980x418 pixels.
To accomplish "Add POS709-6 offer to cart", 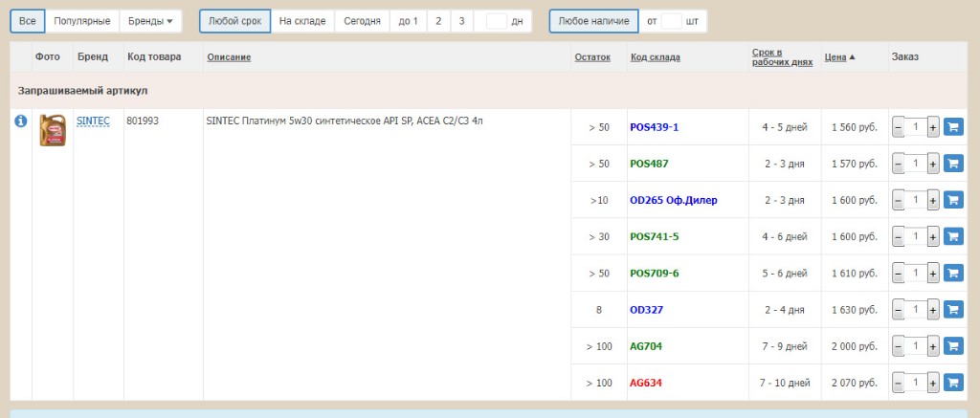I will pyautogui.click(x=953, y=273).
